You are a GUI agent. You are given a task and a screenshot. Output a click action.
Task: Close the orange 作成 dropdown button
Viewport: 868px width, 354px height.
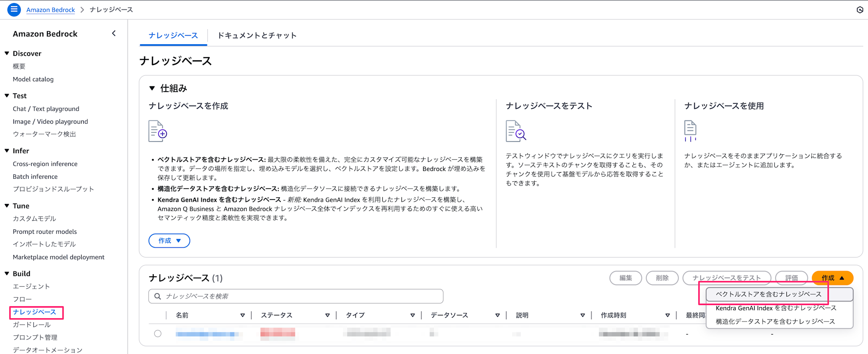tap(832, 278)
